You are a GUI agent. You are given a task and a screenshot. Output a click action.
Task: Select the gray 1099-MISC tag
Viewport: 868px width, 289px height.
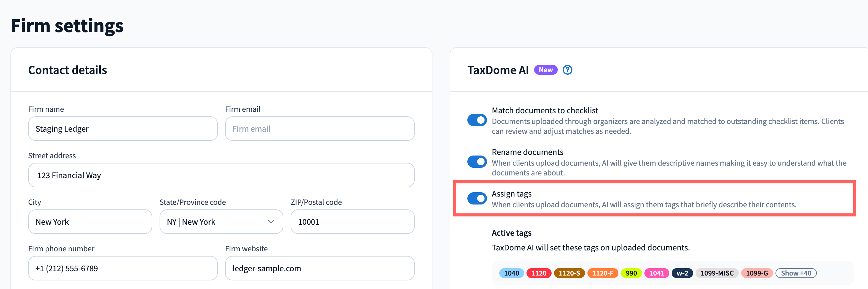[717, 273]
